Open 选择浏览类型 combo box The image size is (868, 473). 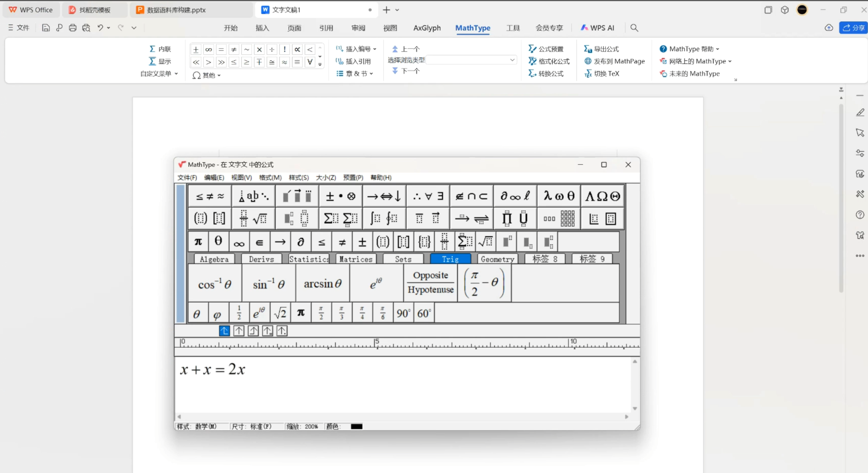click(471, 60)
